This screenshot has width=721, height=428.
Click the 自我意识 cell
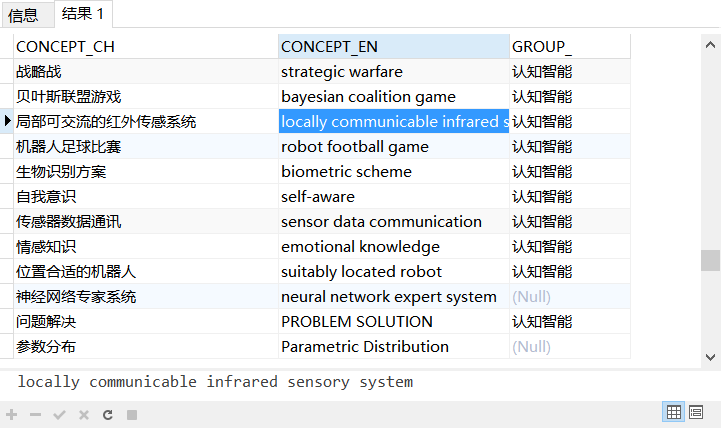[x=145, y=197]
